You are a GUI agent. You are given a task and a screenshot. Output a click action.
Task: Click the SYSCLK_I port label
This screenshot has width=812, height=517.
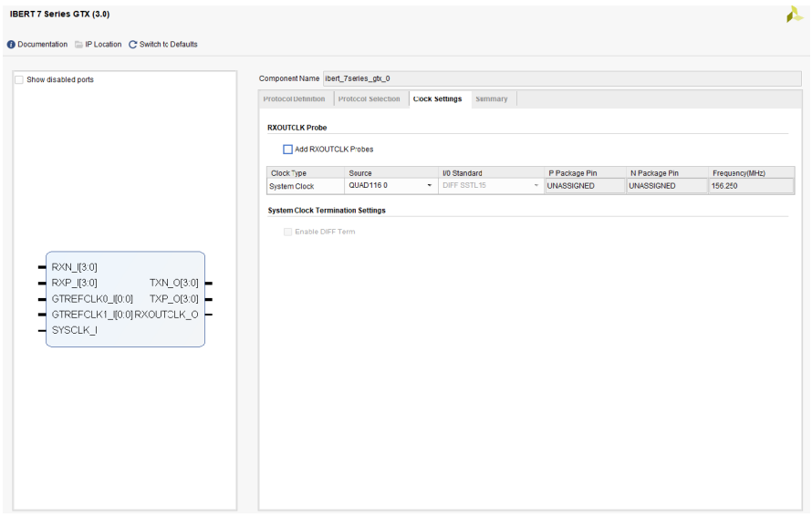click(74, 330)
